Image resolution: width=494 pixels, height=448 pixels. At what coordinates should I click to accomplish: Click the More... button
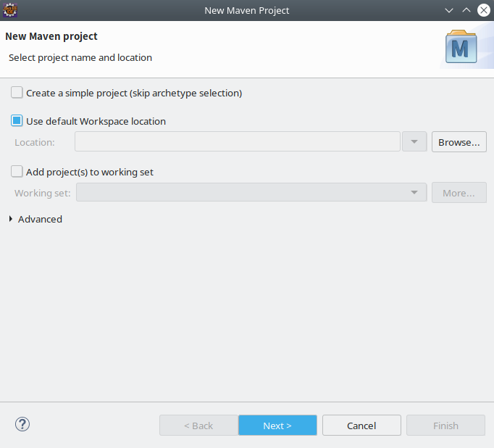pos(459,193)
